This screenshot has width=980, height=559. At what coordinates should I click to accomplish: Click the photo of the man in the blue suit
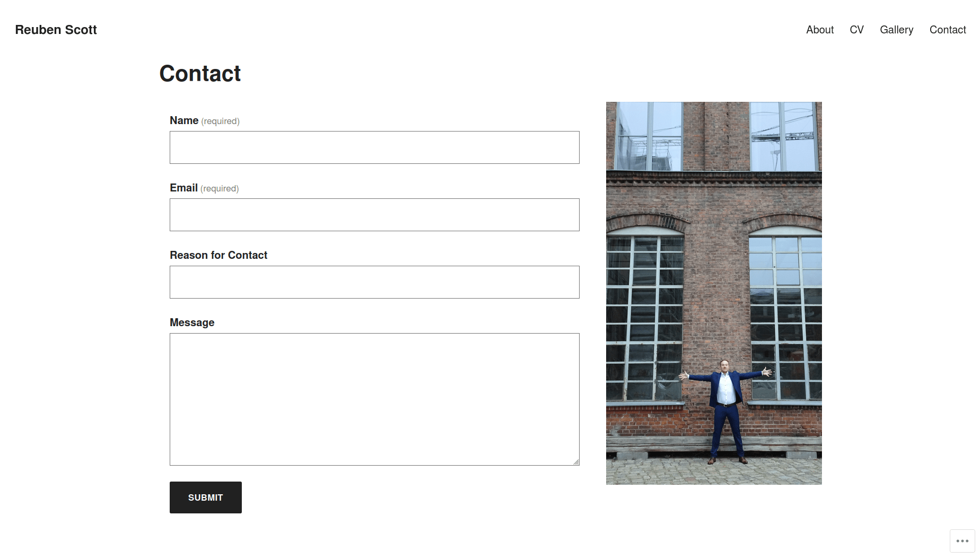(714, 293)
